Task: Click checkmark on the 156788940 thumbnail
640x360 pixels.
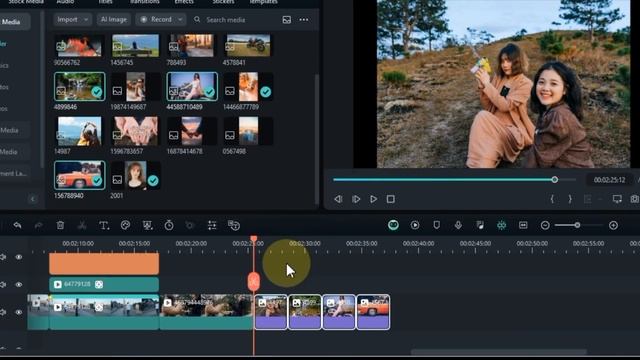Action: click(97, 180)
